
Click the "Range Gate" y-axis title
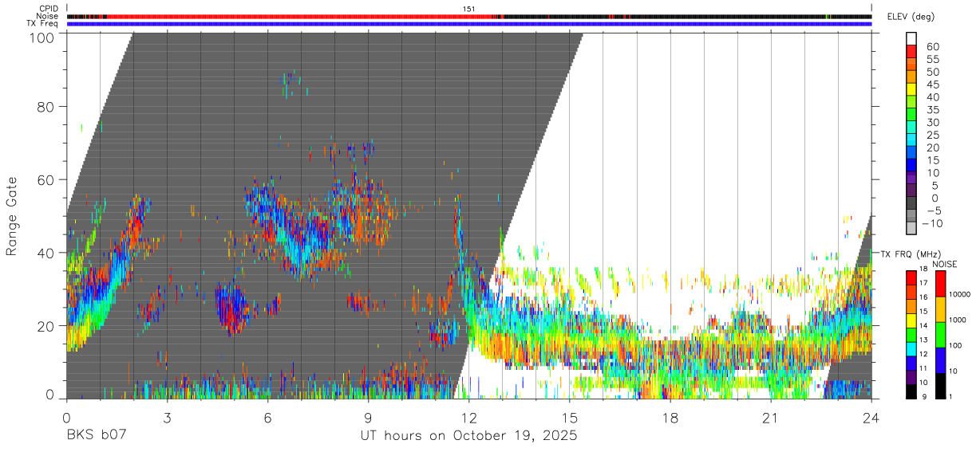12,216
